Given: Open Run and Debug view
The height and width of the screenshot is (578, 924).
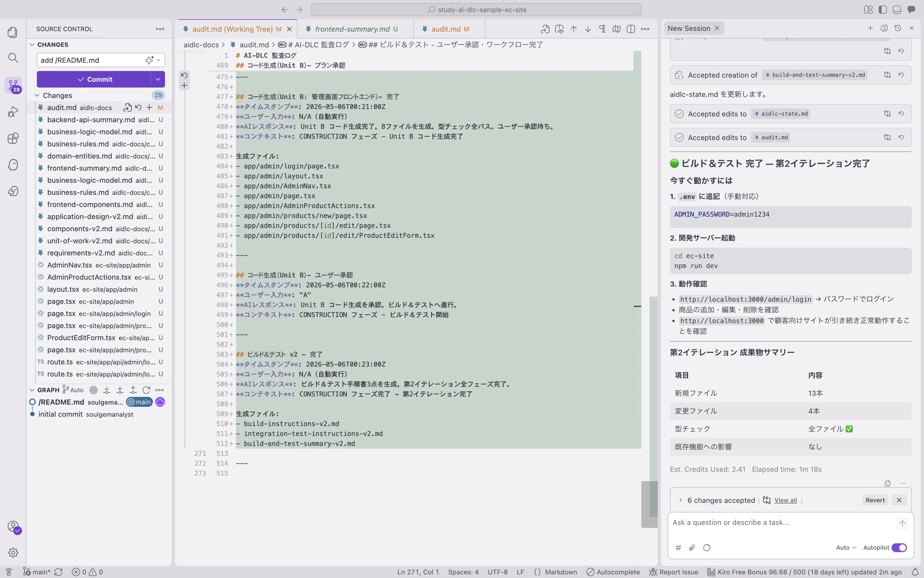Looking at the screenshot, I should click(x=13, y=112).
